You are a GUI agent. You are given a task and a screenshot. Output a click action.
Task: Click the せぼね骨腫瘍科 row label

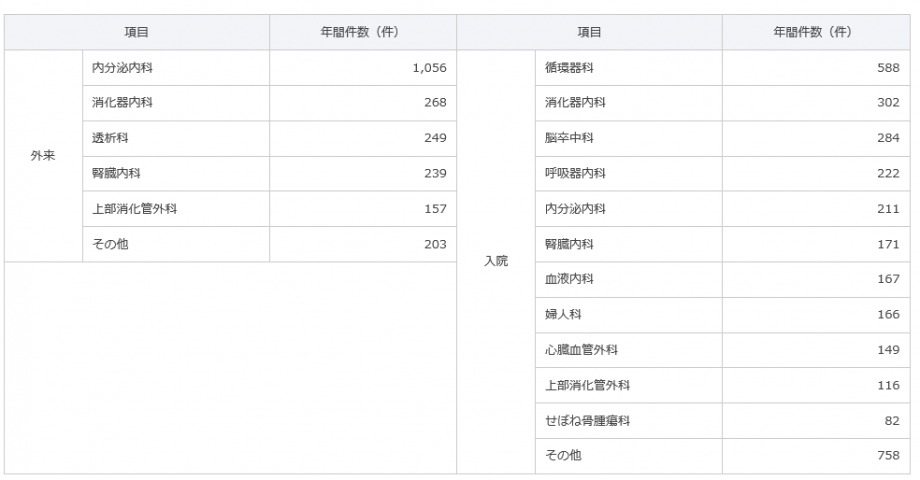point(628,420)
